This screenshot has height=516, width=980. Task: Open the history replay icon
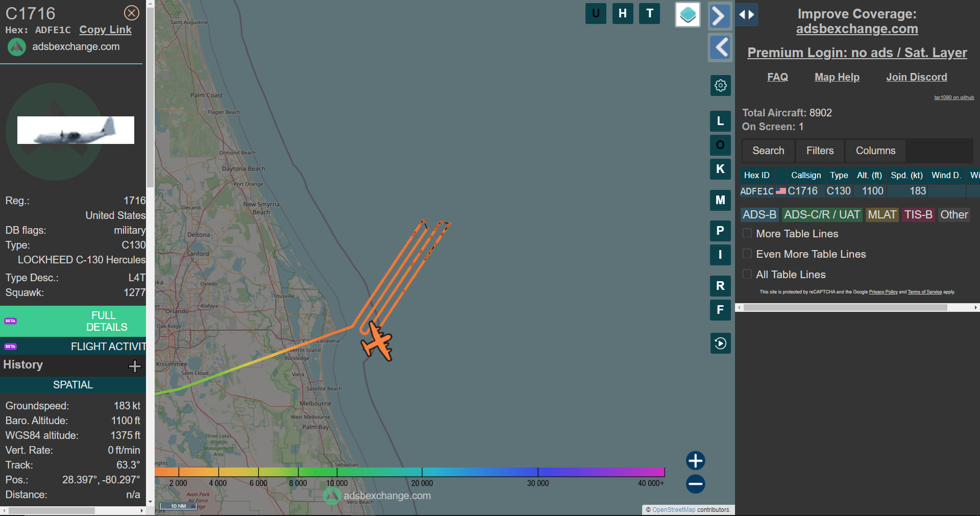coord(720,343)
